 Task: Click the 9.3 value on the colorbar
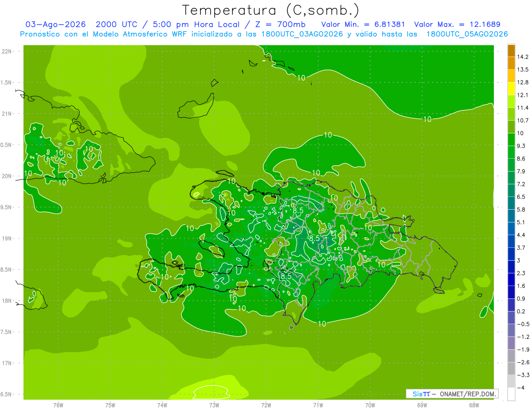522,146
